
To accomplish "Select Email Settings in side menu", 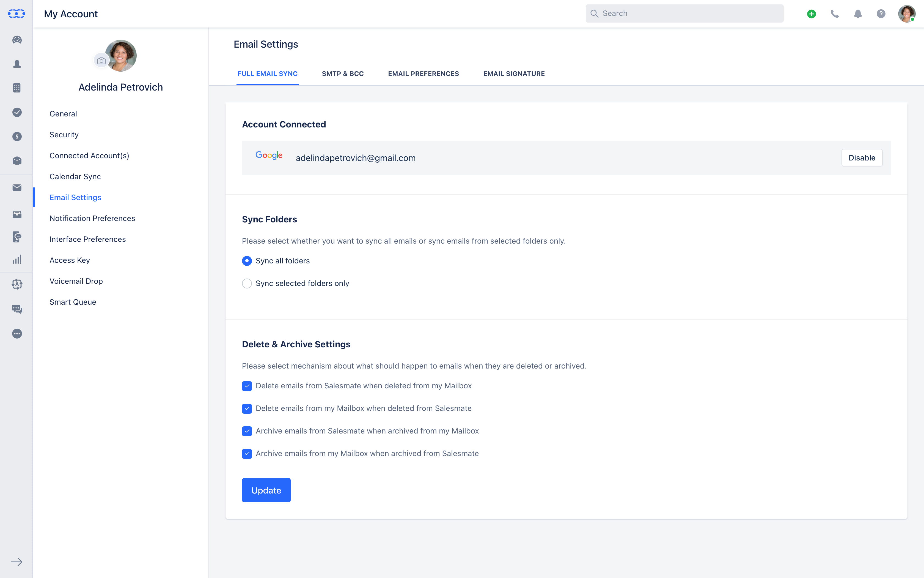I will click(x=75, y=197).
